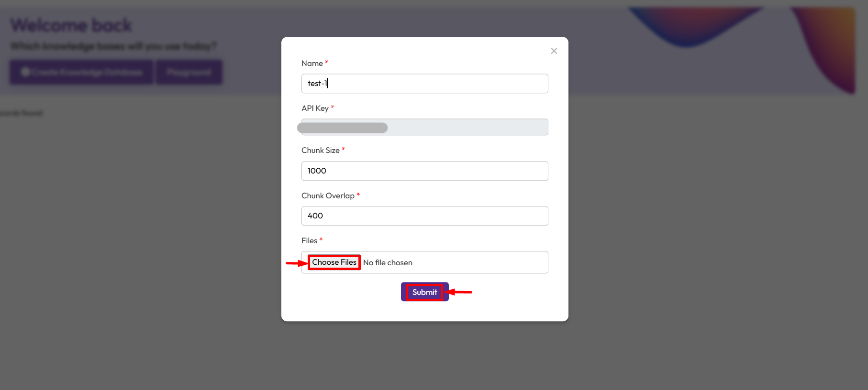Image resolution: width=868 pixels, height=390 pixels.
Task: Click the Chunk Overlap field showing 400
Action: click(424, 216)
